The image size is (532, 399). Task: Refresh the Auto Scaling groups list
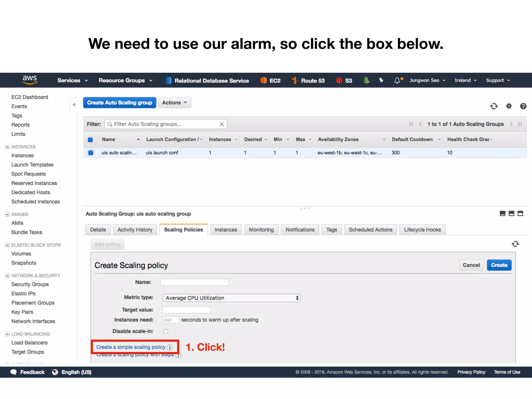pyautogui.click(x=494, y=106)
